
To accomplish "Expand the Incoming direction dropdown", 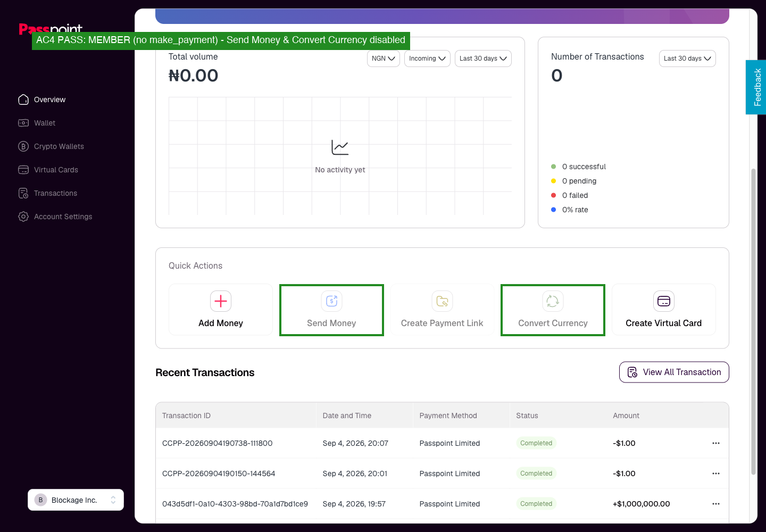I will [x=427, y=59].
